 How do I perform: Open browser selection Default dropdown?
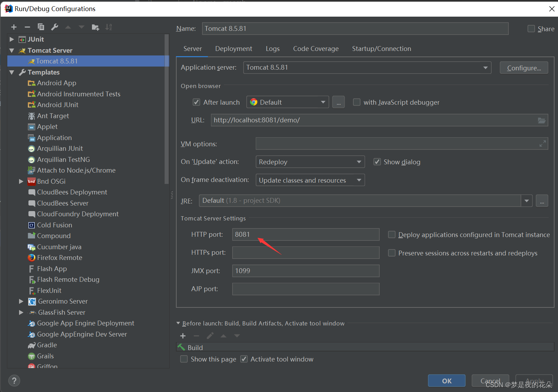(288, 102)
